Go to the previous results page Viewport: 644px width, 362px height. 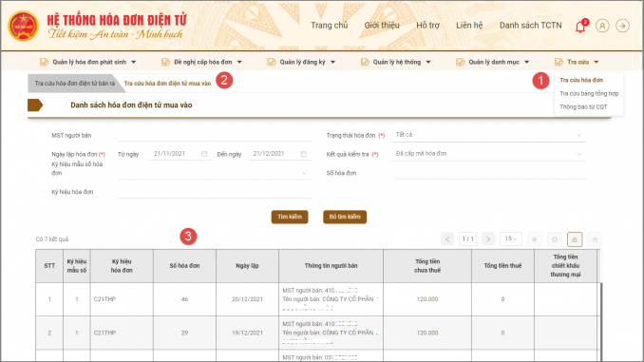(447, 239)
